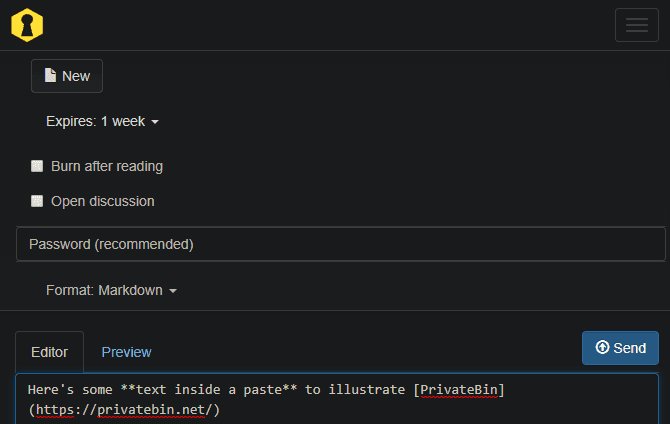Select the Editor tab
The width and height of the screenshot is (670, 424).
[50, 352]
